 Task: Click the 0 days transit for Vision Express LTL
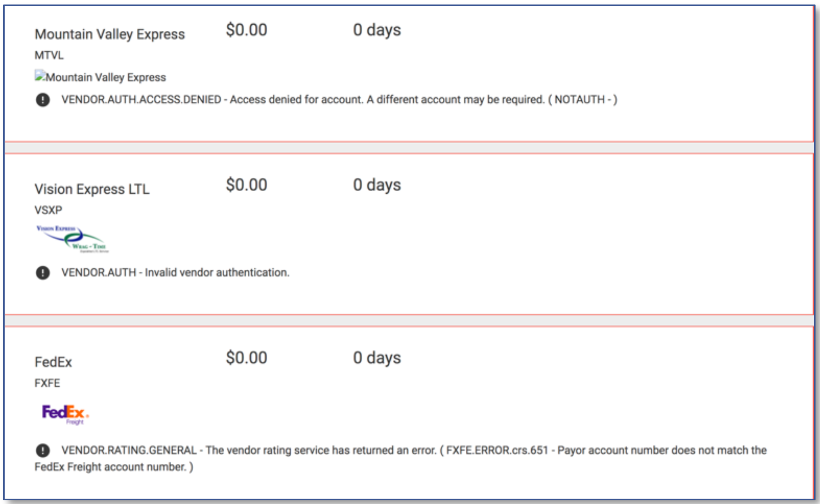tap(377, 185)
